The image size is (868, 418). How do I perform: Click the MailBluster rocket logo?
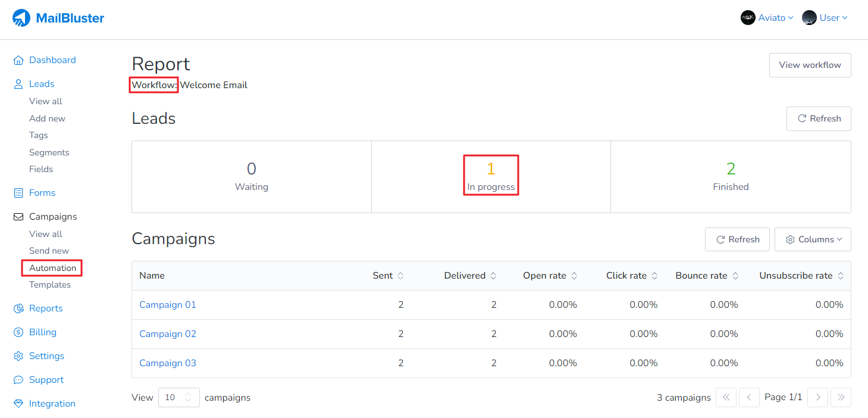[x=21, y=18]
